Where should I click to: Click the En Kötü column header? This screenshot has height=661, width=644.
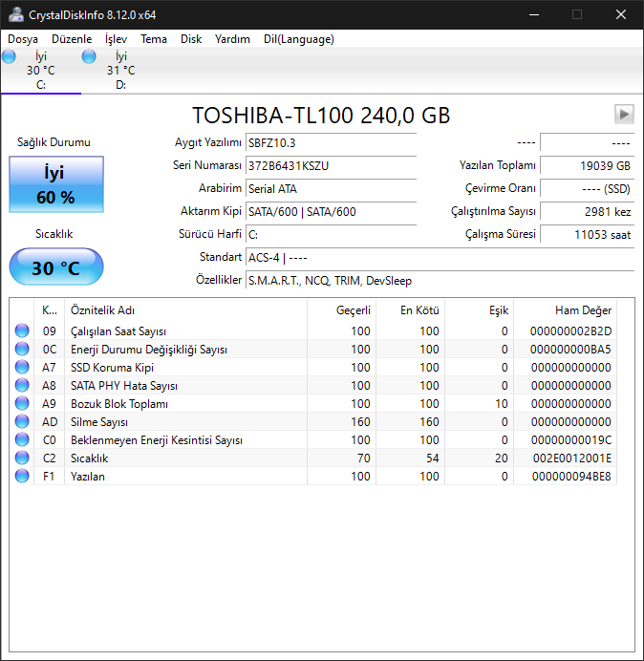point(410,310)
